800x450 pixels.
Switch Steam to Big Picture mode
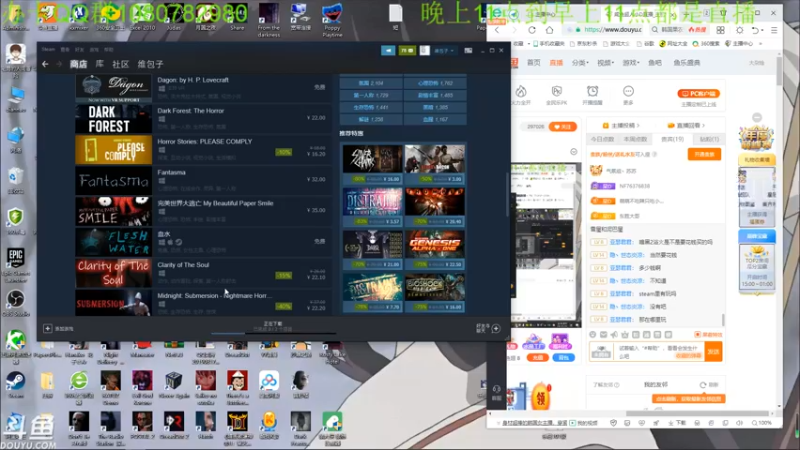coord(468,51)
